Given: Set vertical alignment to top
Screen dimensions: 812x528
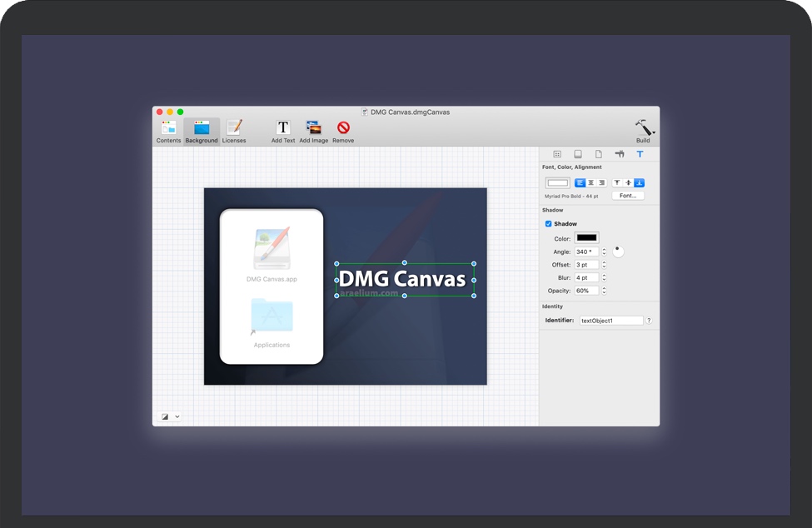Looking at the screenshot, I should click(x=617, y=183).
